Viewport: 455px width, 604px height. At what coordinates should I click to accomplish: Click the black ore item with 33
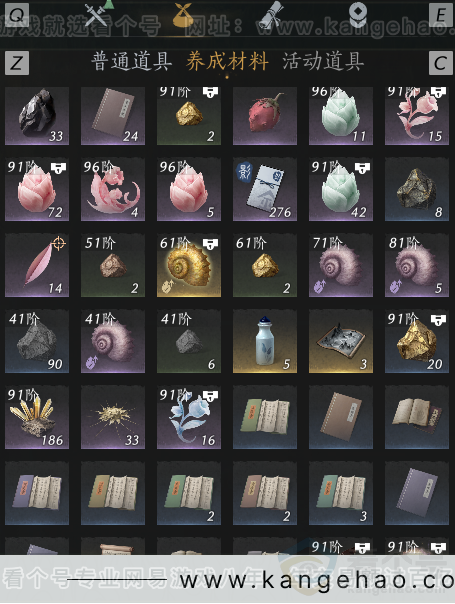37,116
